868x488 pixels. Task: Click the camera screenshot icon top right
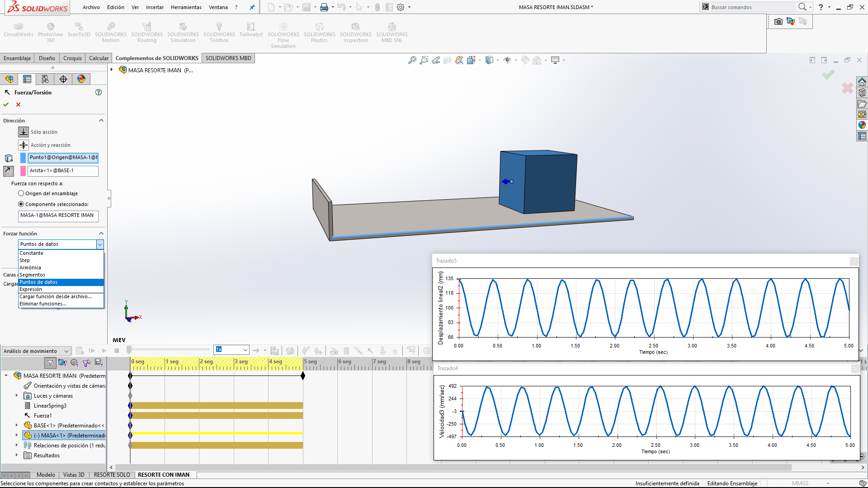(778, 21)
